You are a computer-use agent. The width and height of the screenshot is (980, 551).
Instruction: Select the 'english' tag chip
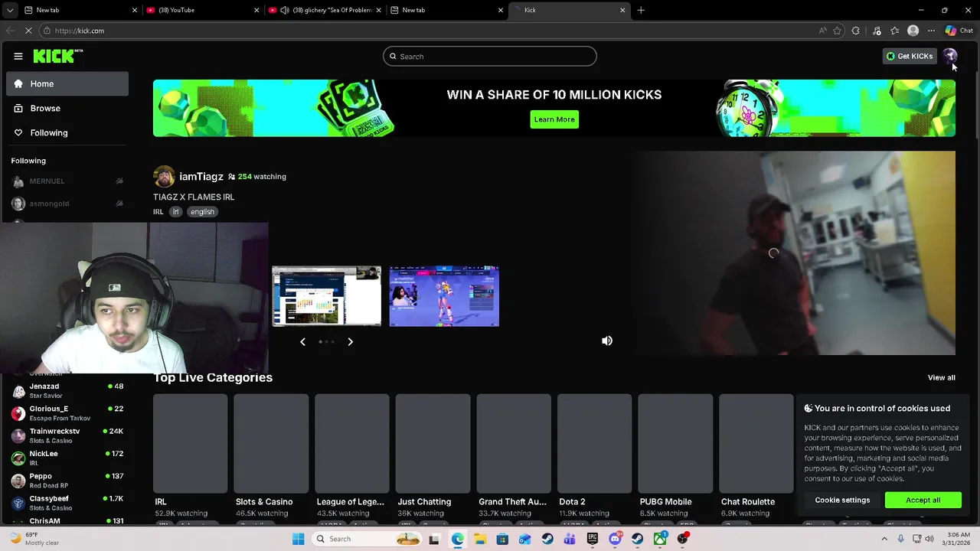(x=202, y=212)
